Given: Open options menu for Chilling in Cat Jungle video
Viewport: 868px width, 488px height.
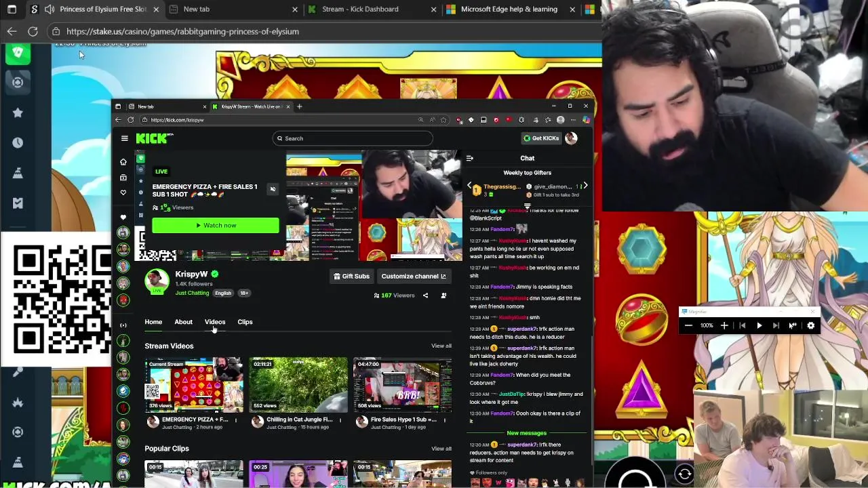Looking at the screenshot, I should [x=340, y=420].
